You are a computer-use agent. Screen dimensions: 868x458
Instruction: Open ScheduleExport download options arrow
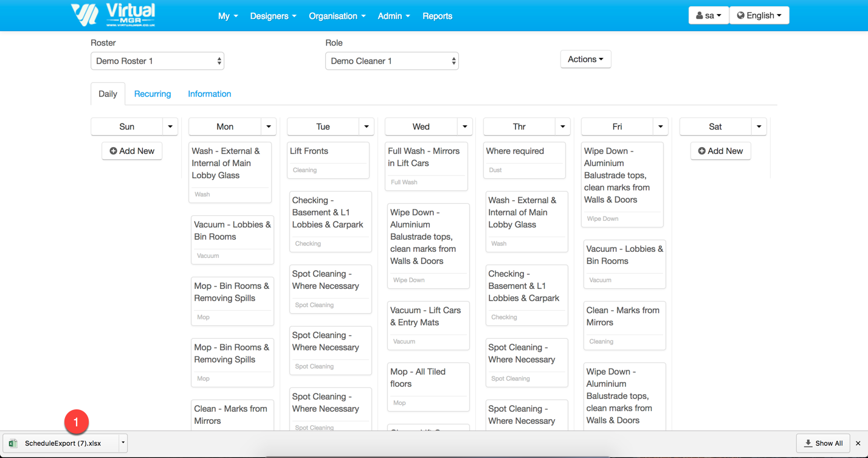pos(123,443)
